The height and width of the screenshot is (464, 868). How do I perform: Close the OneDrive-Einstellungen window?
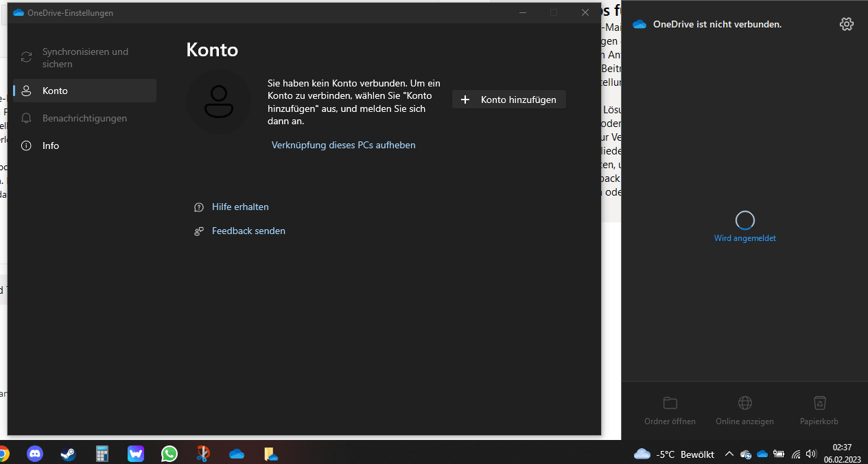[x=585, y=12]
